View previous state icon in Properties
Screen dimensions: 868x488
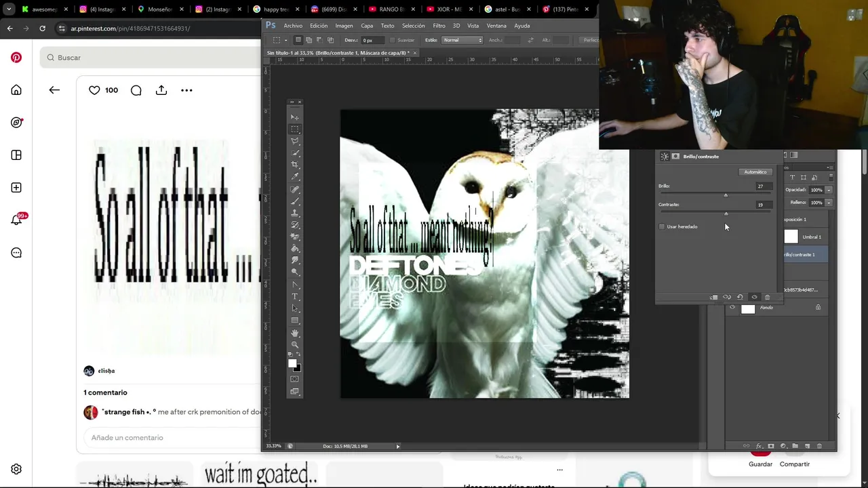tap(727, 297)
